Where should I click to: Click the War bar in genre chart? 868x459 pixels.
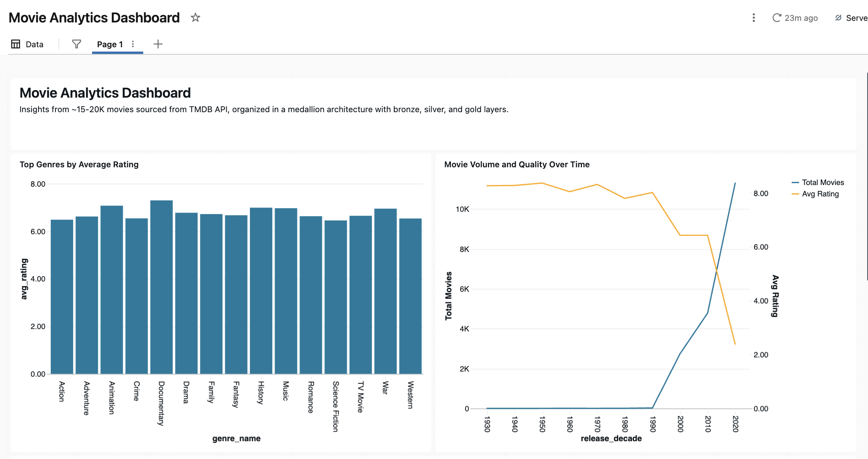pyautogui.click(x=386, y=291)
